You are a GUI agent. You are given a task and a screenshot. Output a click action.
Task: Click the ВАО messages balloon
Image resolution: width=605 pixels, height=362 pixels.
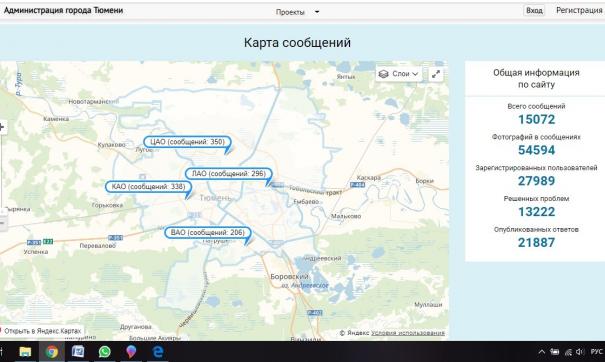(208, 233)
